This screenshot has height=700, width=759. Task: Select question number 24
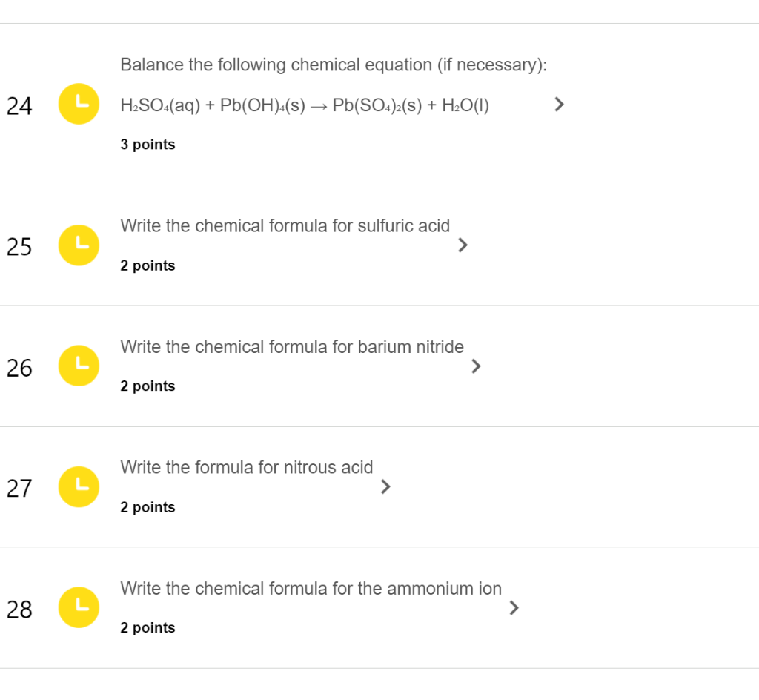19,106
